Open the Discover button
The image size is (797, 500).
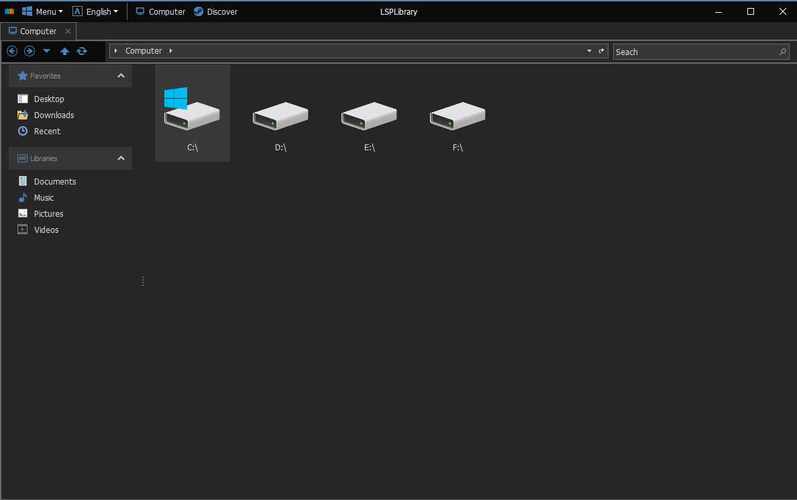pyautogui.click(x=216, y=11)
